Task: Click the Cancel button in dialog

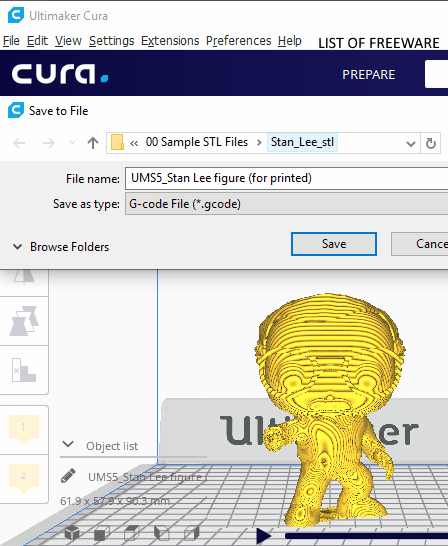Action: coord(420,244)
